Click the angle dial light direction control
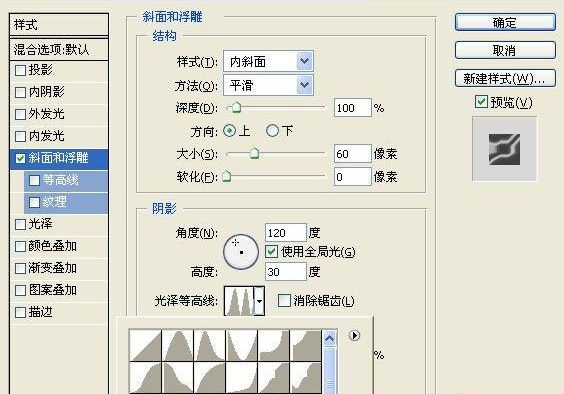564x394 pixels. pyautogui.click(x=241, y=252)
